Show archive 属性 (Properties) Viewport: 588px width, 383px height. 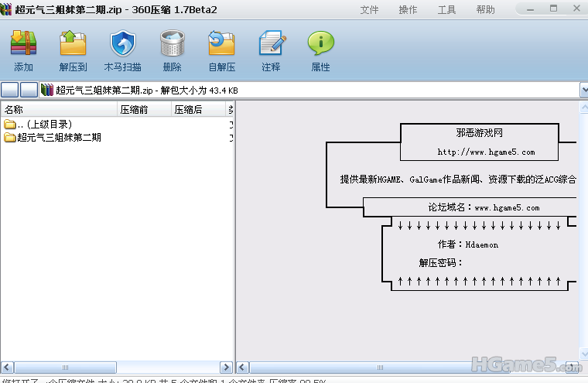click(x=320, y=50)
